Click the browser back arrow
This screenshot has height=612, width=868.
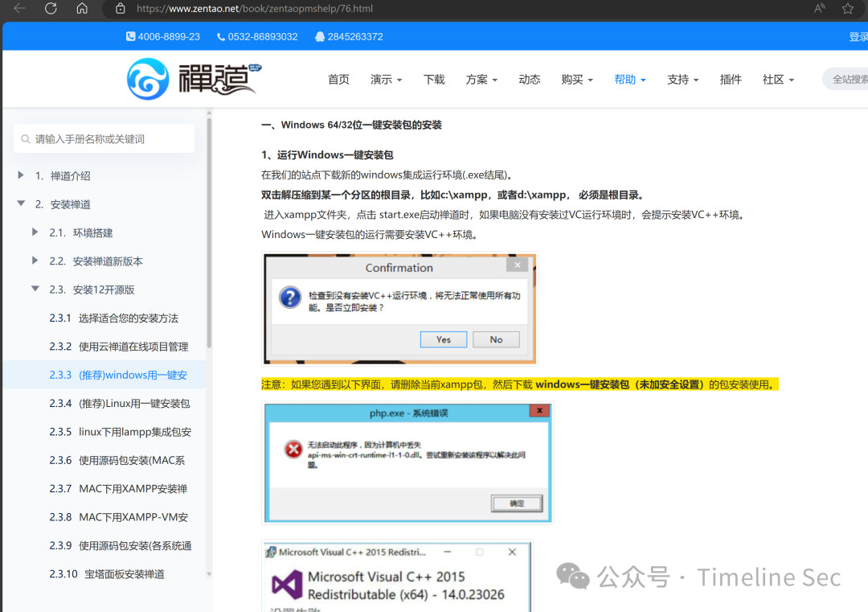click(x=19, y=9)
